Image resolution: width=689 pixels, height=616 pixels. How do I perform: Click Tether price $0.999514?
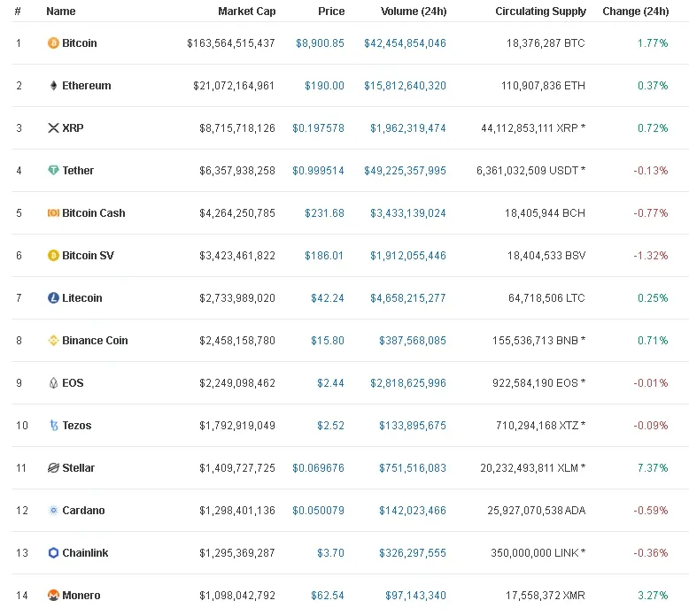318,170
